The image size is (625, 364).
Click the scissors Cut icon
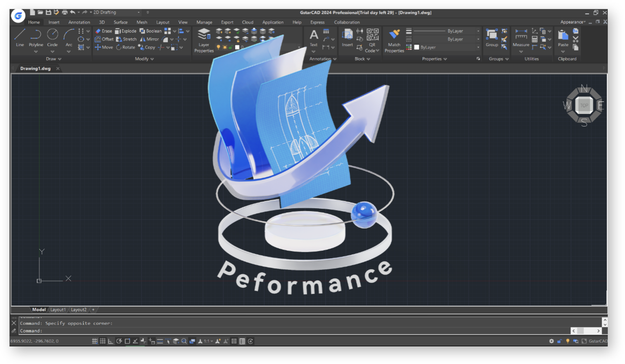coord(575,39)
